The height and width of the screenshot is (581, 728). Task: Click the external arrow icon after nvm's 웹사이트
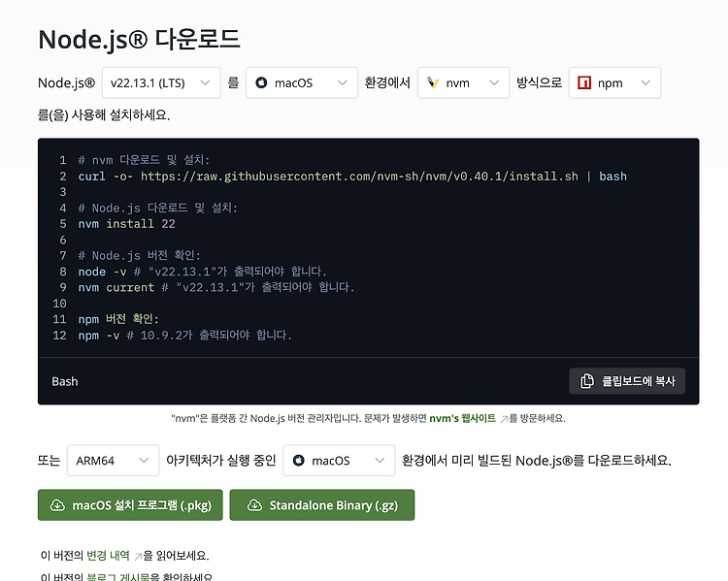(x=504, y=419)
